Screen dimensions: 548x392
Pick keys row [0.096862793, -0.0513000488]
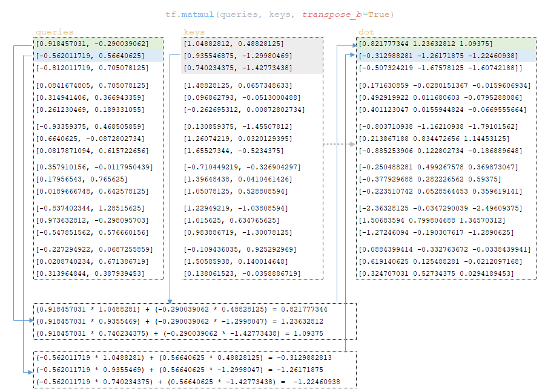click(x=242, y=97)
